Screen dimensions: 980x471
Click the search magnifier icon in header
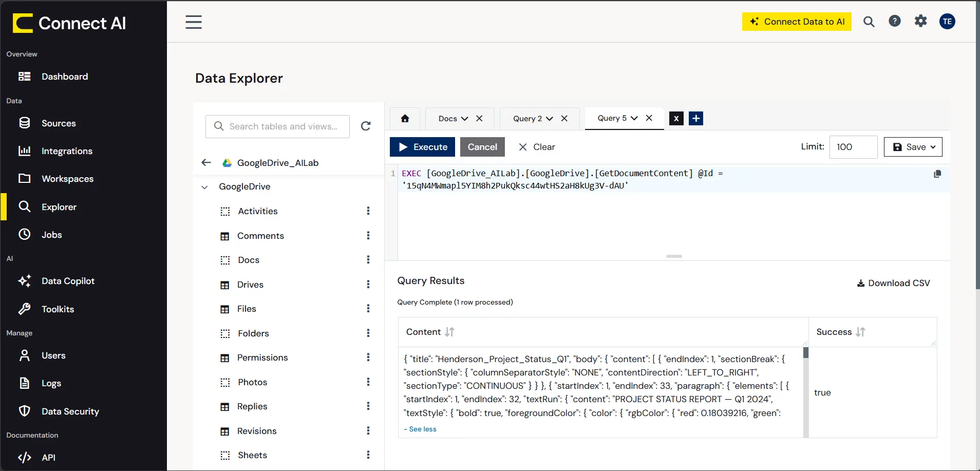[x=869, y=22]
